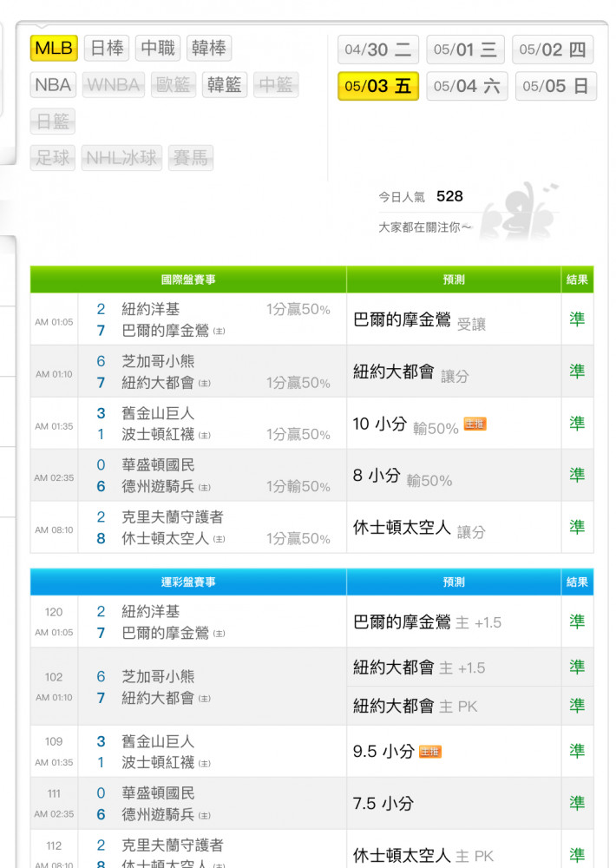Pick date 05/05 日
Image resolution: width=616 pixels, height=868 pixels.
point(555,86)
